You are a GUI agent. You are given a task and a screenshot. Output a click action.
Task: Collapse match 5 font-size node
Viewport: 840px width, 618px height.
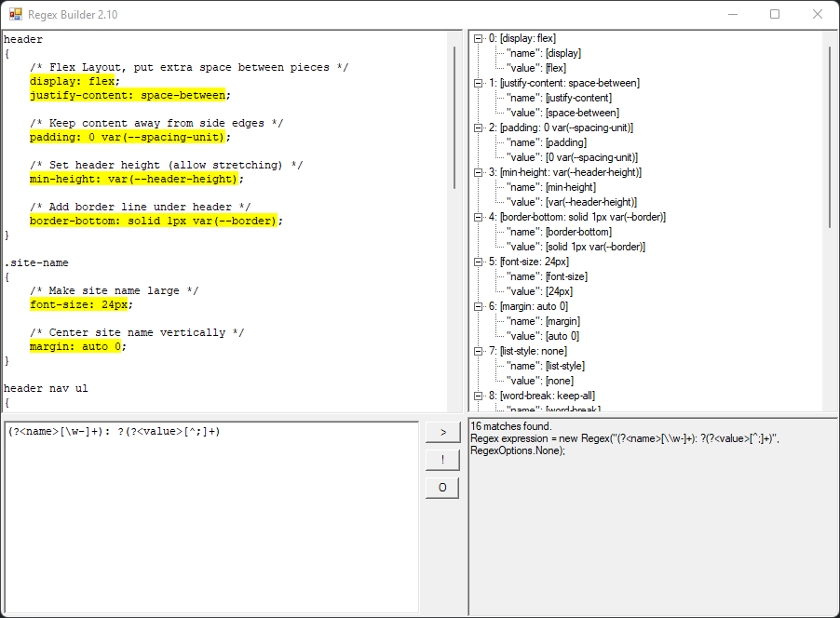pos(479,262)
